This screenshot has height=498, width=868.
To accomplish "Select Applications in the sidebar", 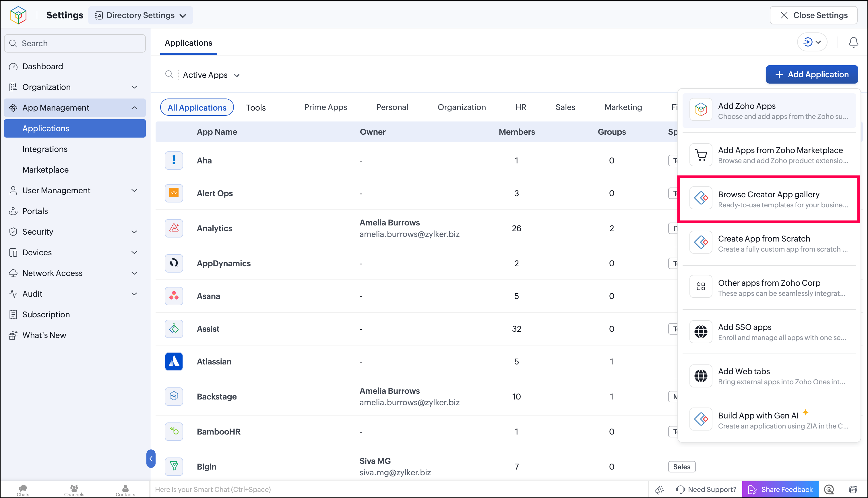I will click(75, 128).
